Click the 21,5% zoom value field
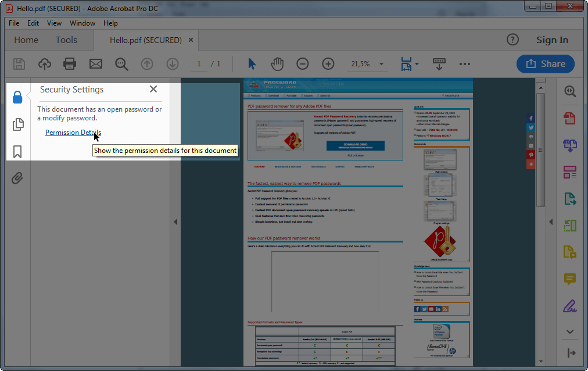This screenshot has width=588, height=371. 361,64
